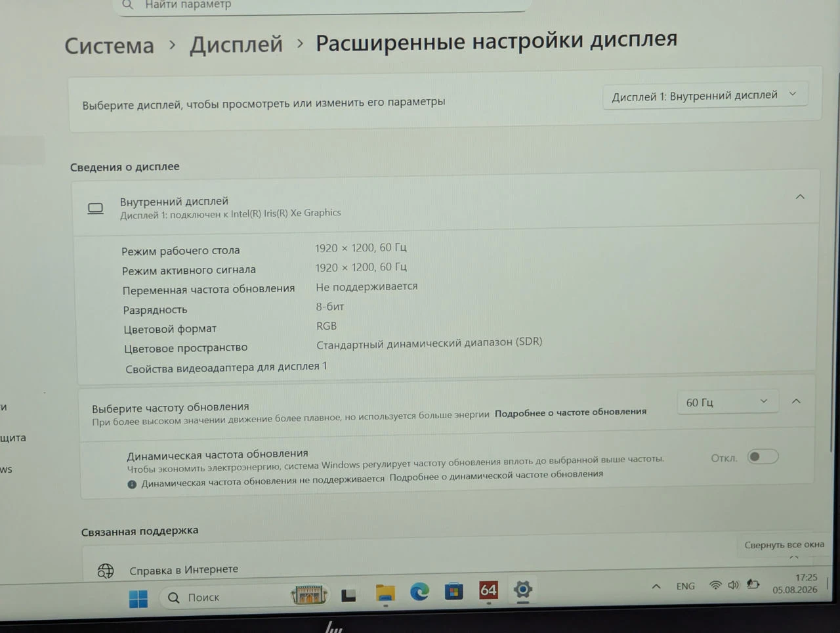Show hidden tray icons chevron

[x=656, y=586]
